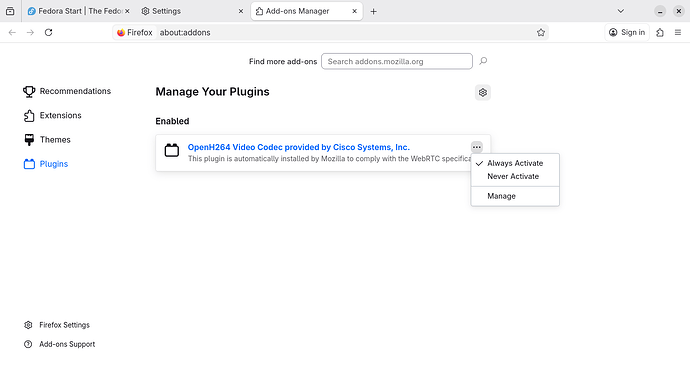Open recent browsing tab overview icon
The image size is (690, 371).
(x=10, y=11)
